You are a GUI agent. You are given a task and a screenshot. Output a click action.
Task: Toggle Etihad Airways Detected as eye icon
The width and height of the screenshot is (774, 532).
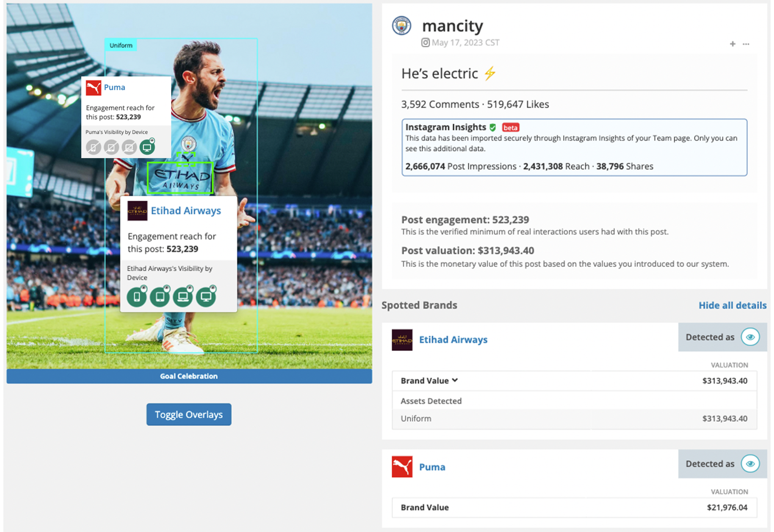click(x=750, y=337)
